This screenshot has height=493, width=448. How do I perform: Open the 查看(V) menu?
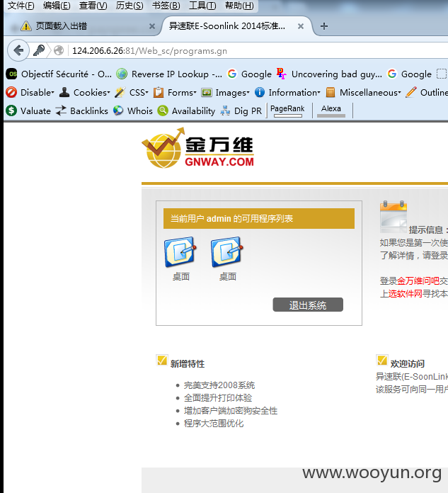pyautogui.click(x=93, y=6)
